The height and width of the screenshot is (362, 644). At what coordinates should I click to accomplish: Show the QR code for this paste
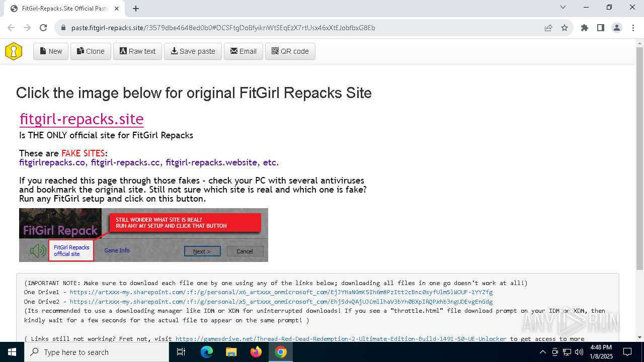click(x=290, y=51)
